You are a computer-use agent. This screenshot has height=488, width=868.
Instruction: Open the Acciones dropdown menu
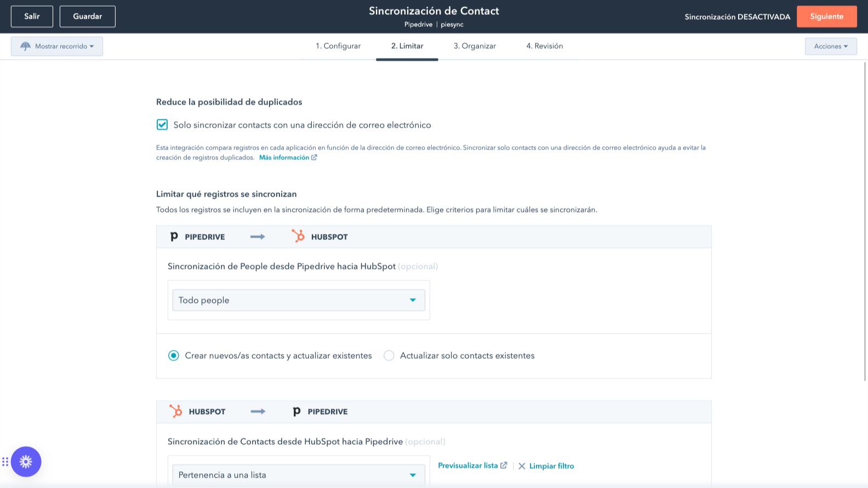[x=830, y=47]
